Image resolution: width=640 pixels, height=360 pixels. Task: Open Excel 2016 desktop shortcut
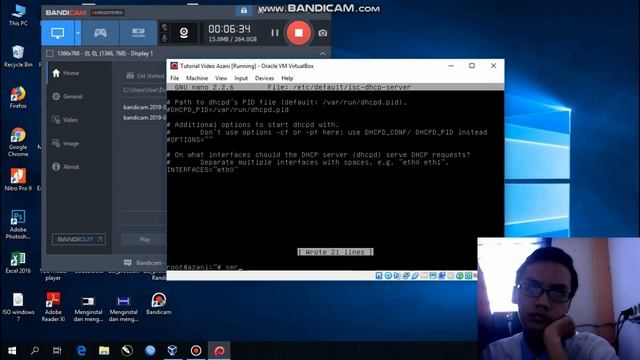pos(18,262)
